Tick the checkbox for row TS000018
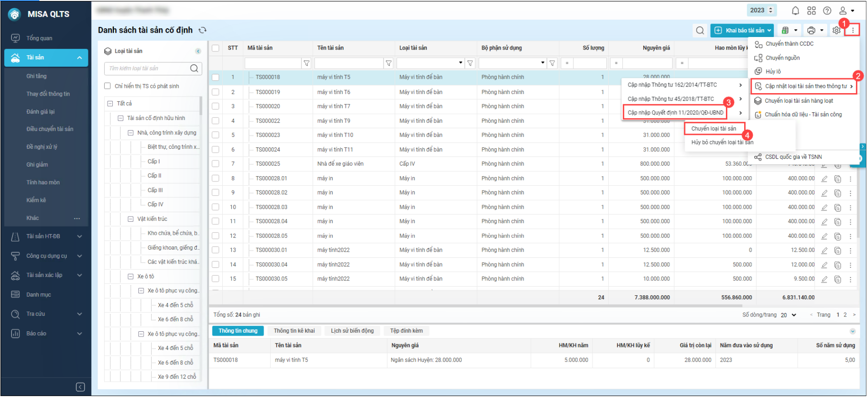 pos(216,77)
